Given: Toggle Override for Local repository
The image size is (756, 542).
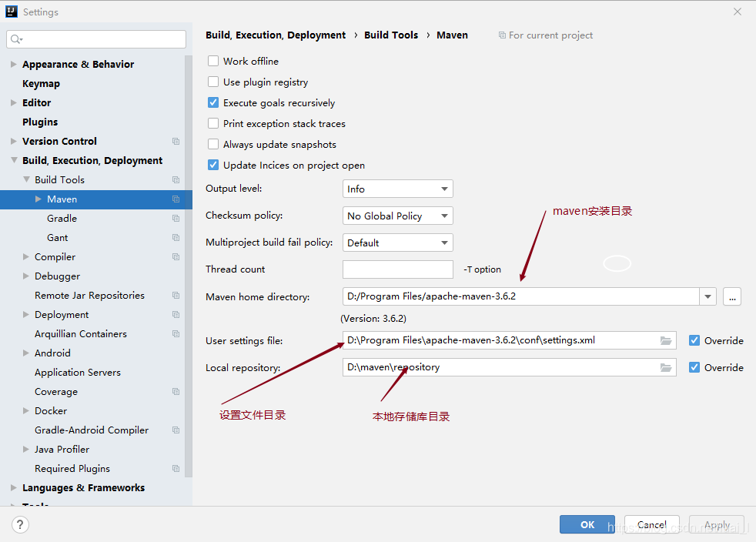Looking at the screenshot, I should [694, 367].
